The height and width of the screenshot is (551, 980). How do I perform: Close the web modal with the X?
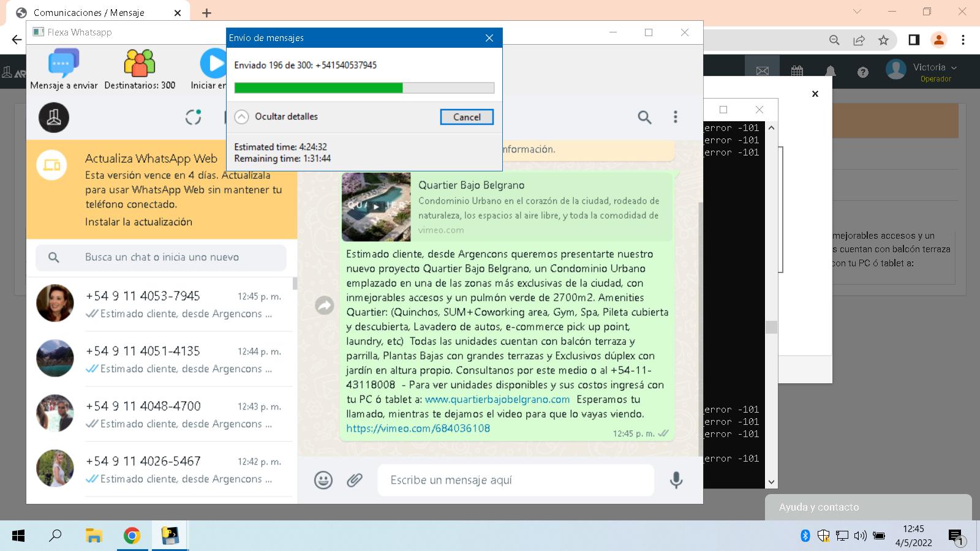click(815, 94)
